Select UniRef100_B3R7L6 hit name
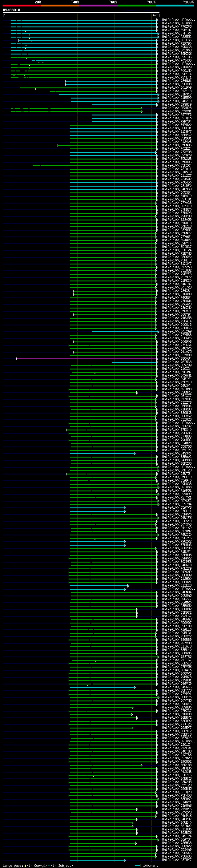 (176, 776)
